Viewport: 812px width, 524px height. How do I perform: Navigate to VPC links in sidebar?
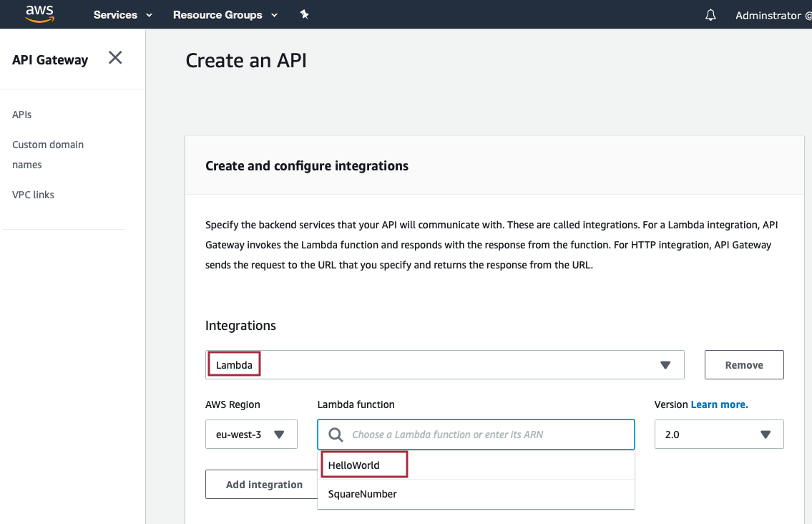(x=33, y=195)
